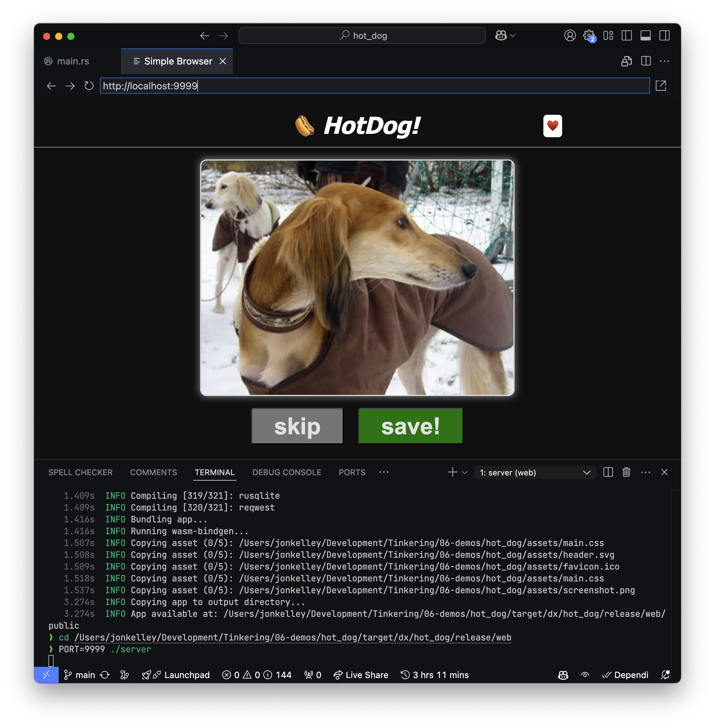Open the server (web) terminal dropdown
Screen dimensions: 715x728
[535, 472]
